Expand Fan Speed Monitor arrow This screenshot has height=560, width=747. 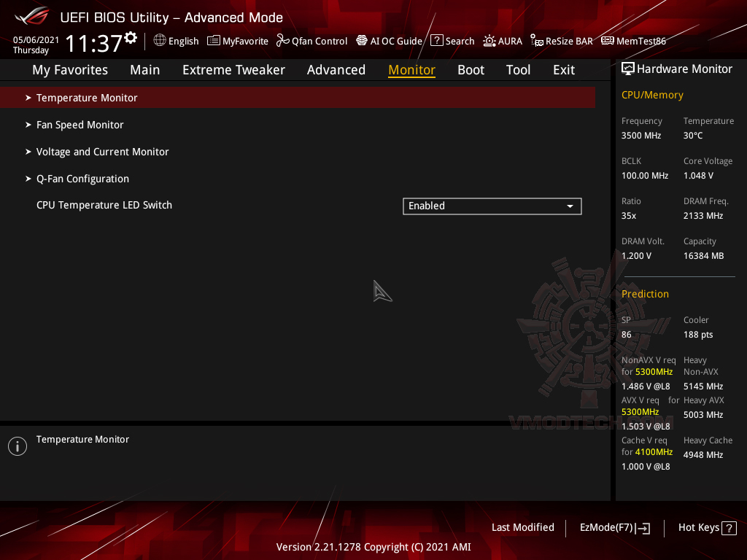(28, 125)
